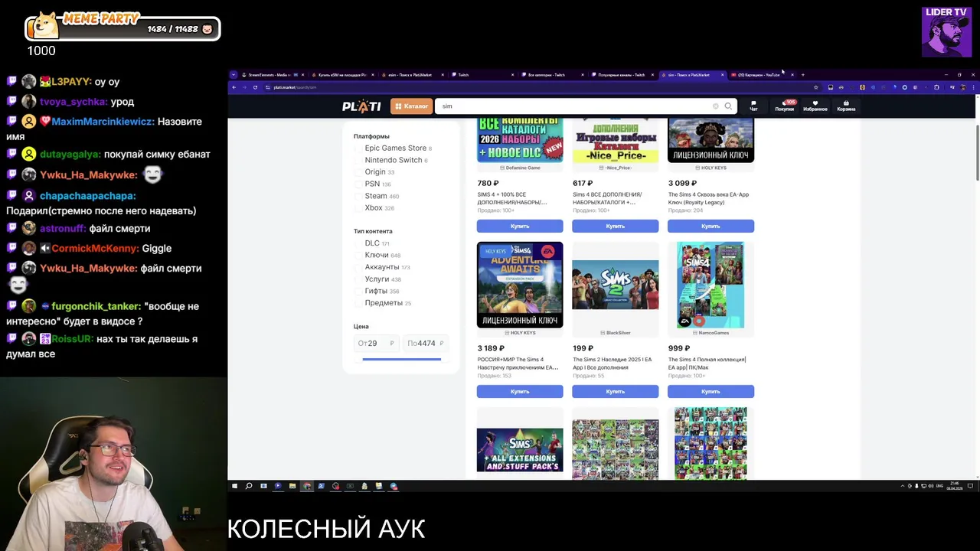Viewport: 980px width, 551px height.
Task: Bookmark the page with the star icon
Action: [815, 87]
